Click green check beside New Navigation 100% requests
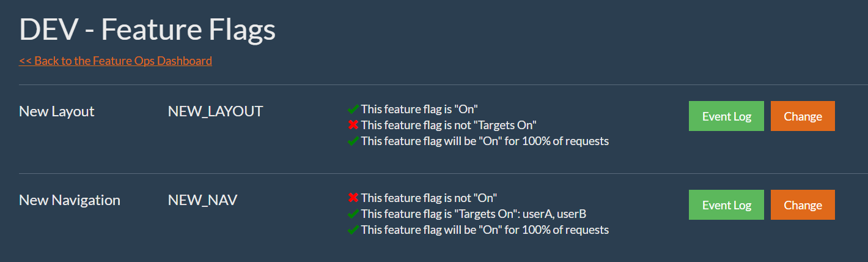868x262 pixels. pyautogui.click(x=353, y=230)
